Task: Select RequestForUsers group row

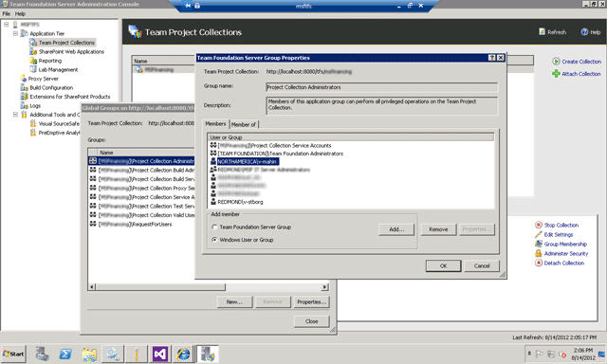Action: coord(131,224)
